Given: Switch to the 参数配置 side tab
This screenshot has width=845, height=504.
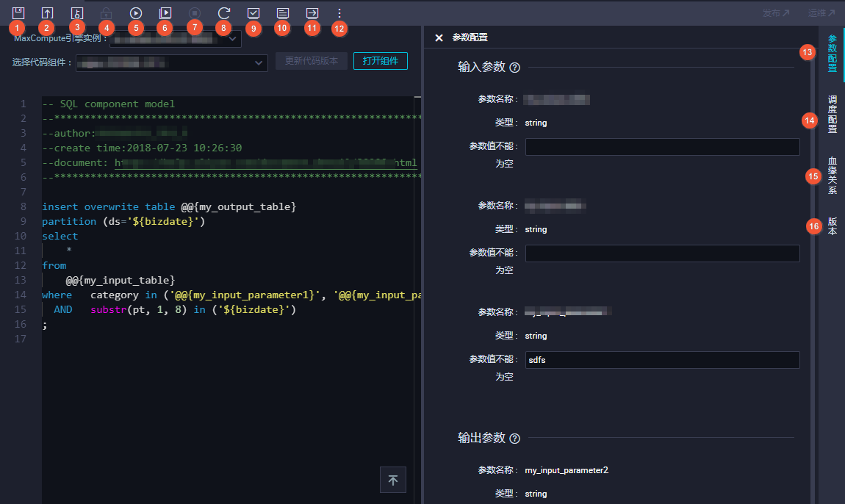Looking at the screenshot, I should [833, 54].
